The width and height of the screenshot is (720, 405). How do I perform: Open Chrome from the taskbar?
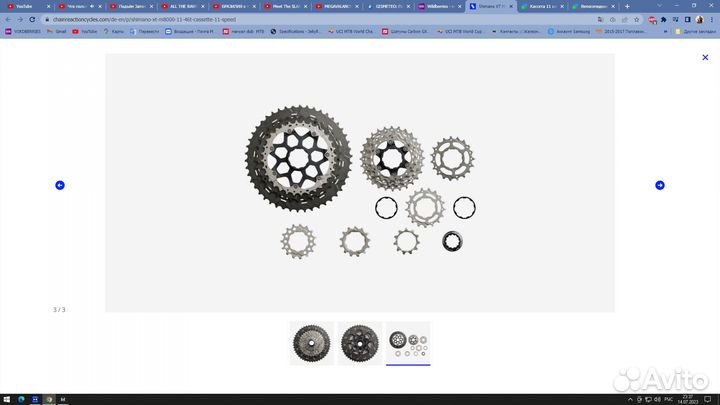point(49,399)
